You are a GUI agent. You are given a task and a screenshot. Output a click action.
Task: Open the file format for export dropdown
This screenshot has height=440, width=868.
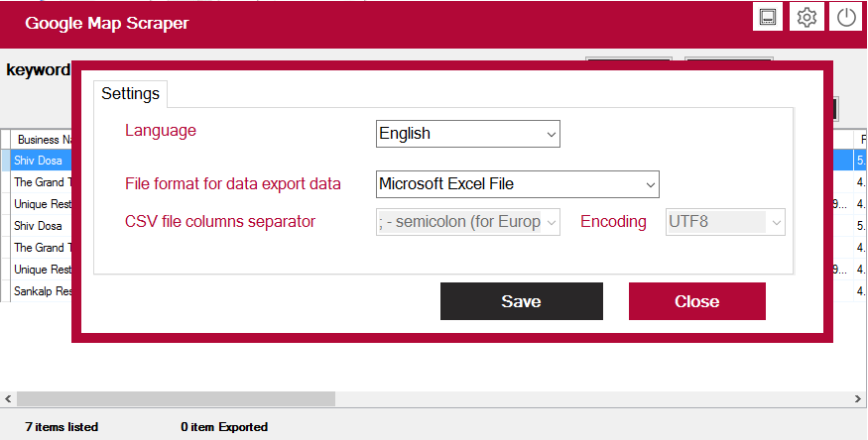coord(518,183)
